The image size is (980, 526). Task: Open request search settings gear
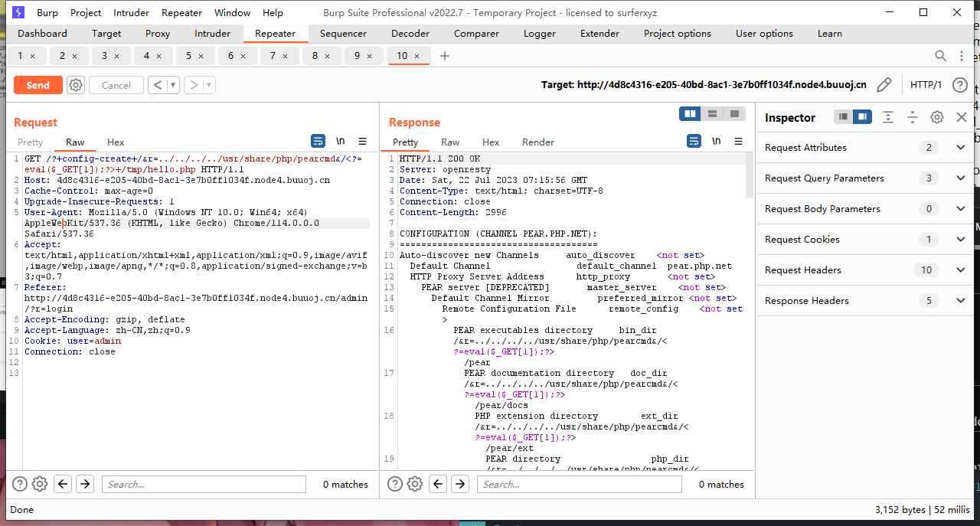tap(40, 484)
